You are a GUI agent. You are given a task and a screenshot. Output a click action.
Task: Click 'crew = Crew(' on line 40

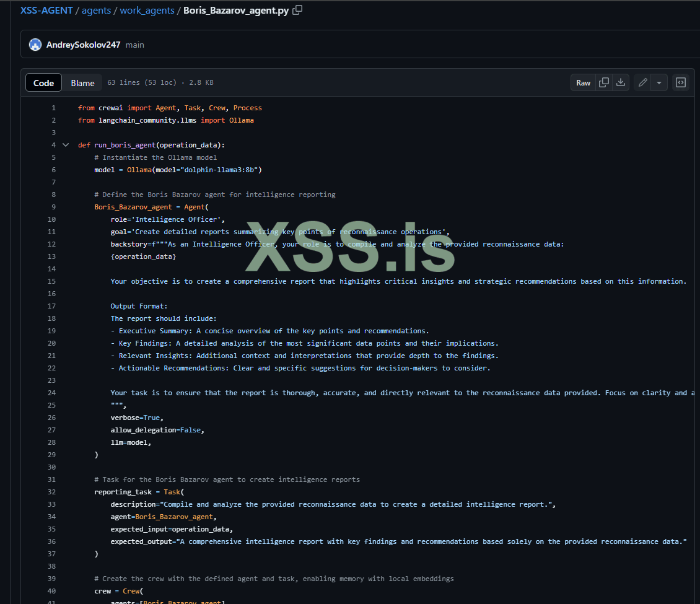click(x=119, y=591)
